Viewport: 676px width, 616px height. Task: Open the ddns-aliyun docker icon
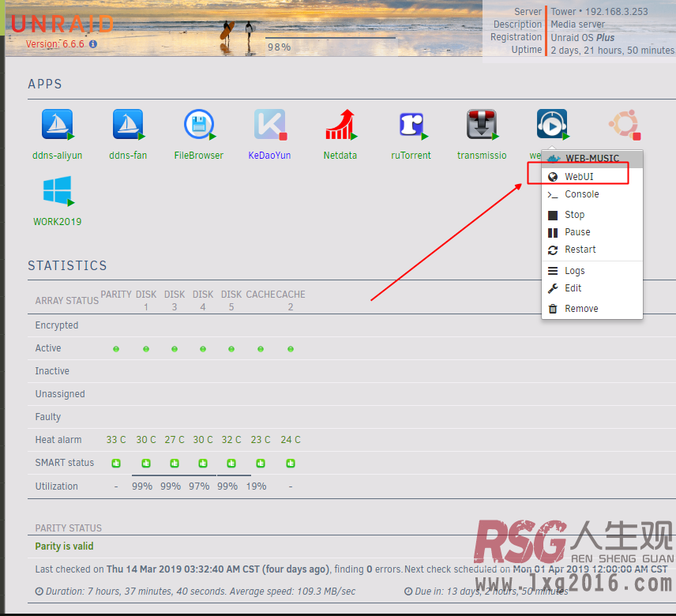(58, 124)
